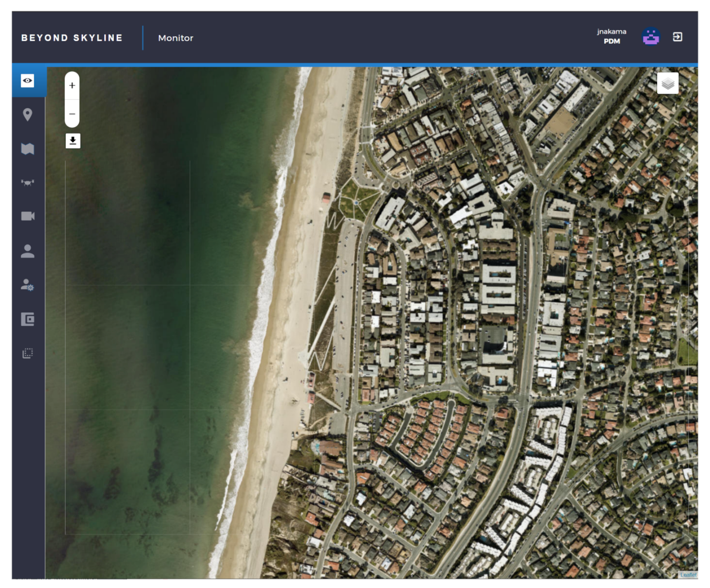This screenshot has width=710, height=588.
Task: Open the drone section in sidebar
Action: pos(28,183)
